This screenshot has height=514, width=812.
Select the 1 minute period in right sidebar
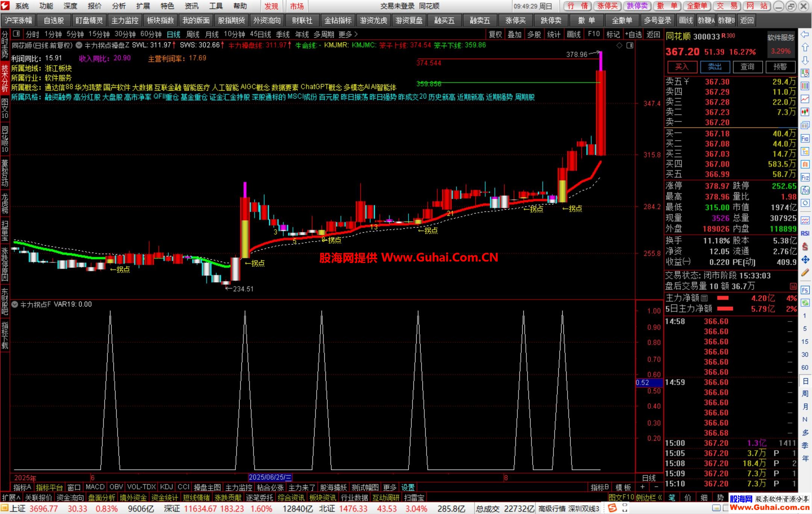pyautogui.click(x=805, y=316)
